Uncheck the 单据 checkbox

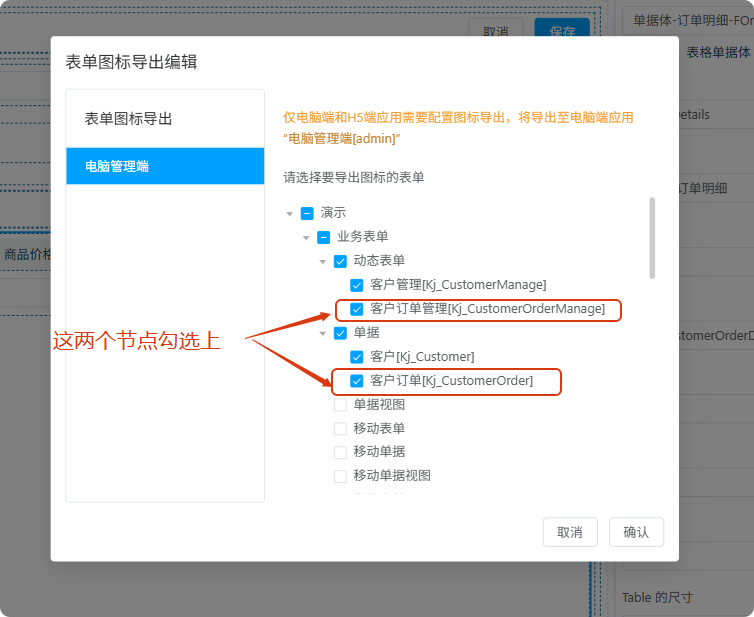click(340, 333)
